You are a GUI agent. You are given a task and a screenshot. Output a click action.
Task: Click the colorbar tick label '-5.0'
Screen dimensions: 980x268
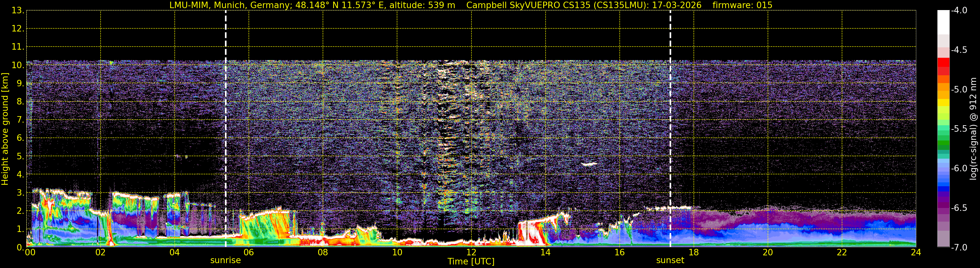(x=959, y=90)
